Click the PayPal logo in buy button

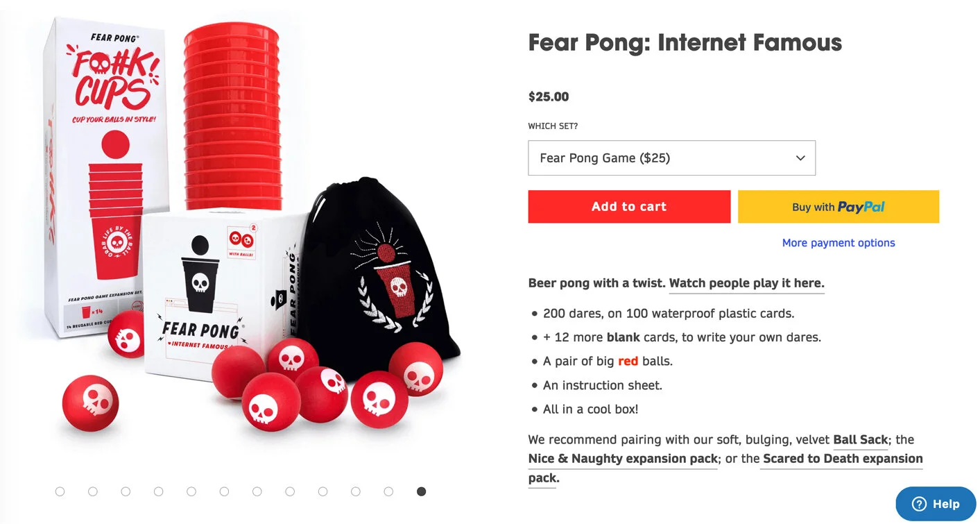[861, 207]
